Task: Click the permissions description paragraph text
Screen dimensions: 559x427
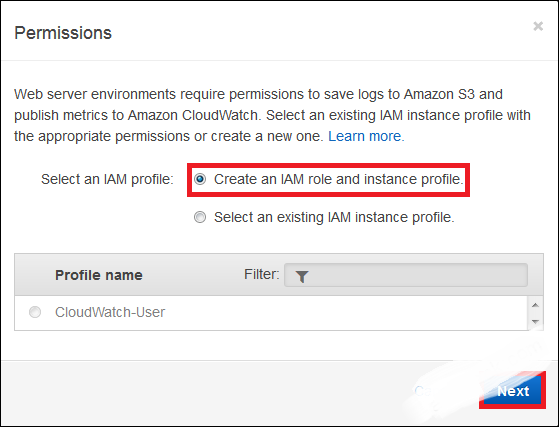Action: pyautogui.click(x=272, y=115)
